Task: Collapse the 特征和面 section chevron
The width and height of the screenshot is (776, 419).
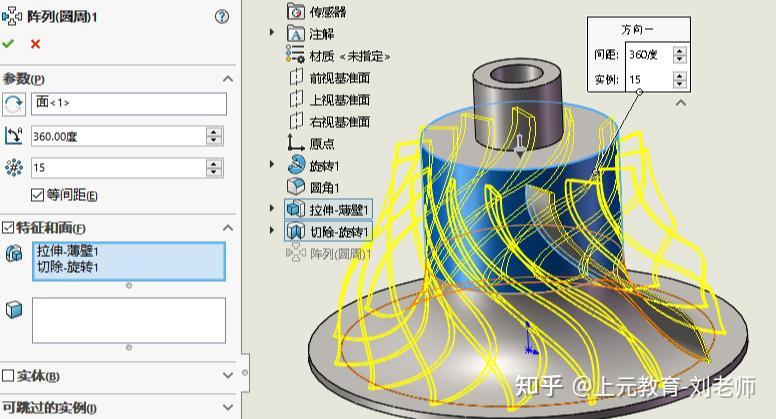Action: click(x=228, y=228)
